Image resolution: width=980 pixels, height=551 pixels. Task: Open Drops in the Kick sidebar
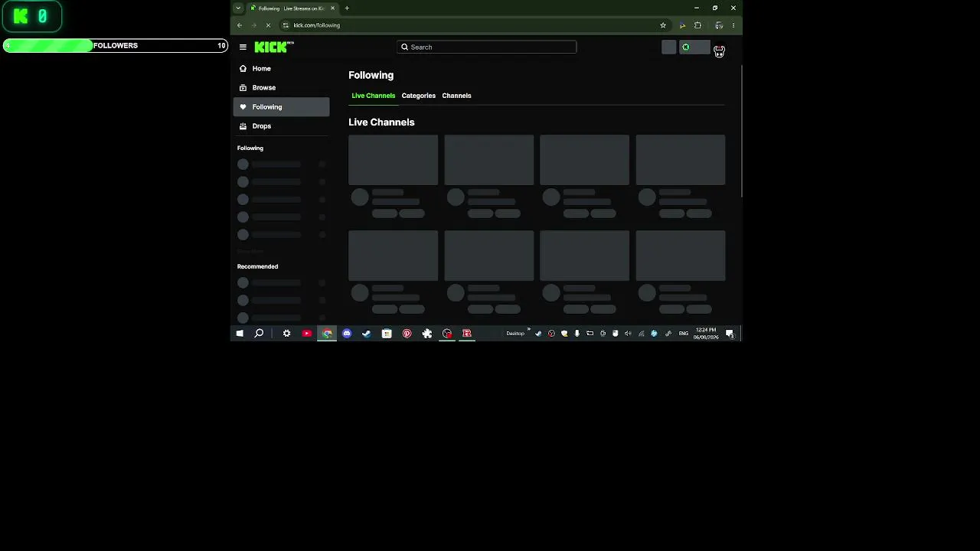coord(281,126)
